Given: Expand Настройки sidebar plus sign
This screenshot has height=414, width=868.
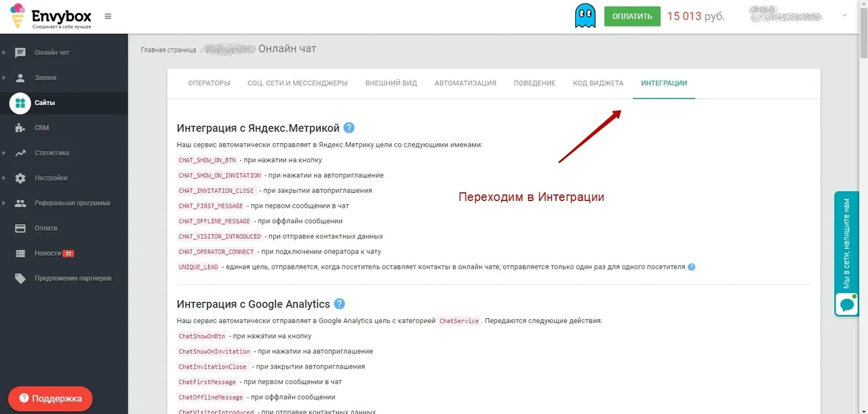Looking at the screenshot, I should click(x=3, y=178).
